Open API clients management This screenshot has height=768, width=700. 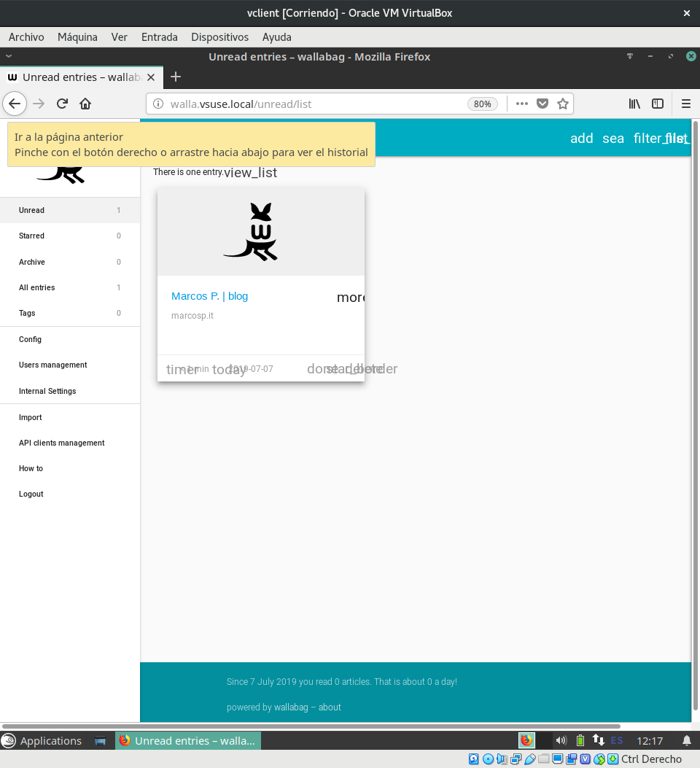coord(70,443)
